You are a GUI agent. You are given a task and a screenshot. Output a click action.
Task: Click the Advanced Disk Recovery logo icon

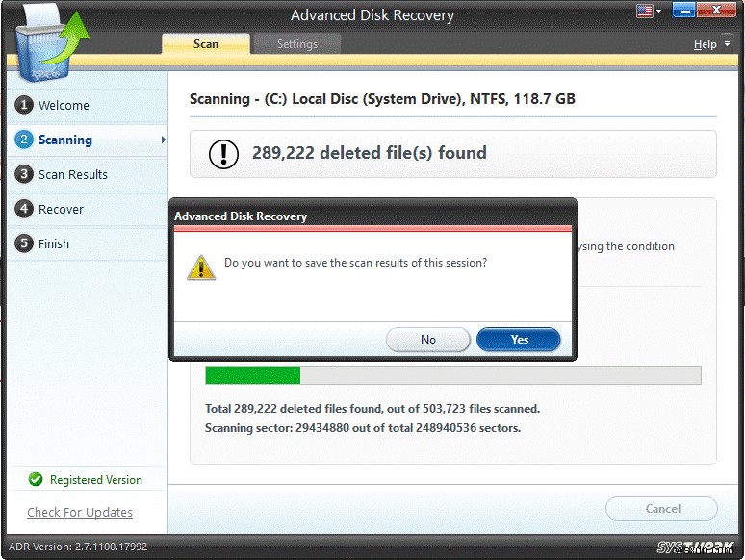[47, 40]
